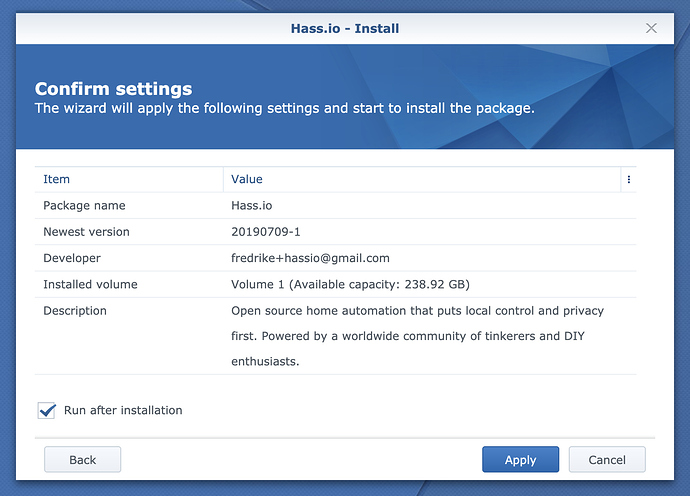Screen dimensions: 690x496
Task: Select the Description row
Action: (335, 336)
